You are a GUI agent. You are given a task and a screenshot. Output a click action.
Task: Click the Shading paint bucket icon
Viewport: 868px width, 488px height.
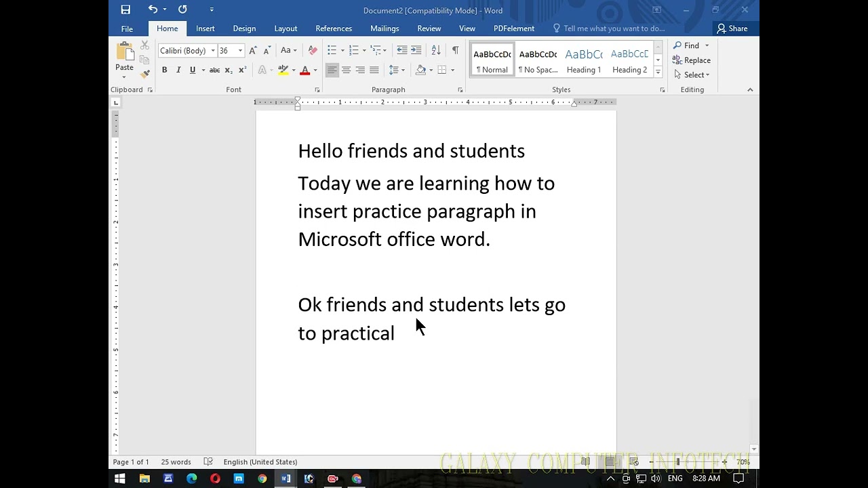[421, 70]
